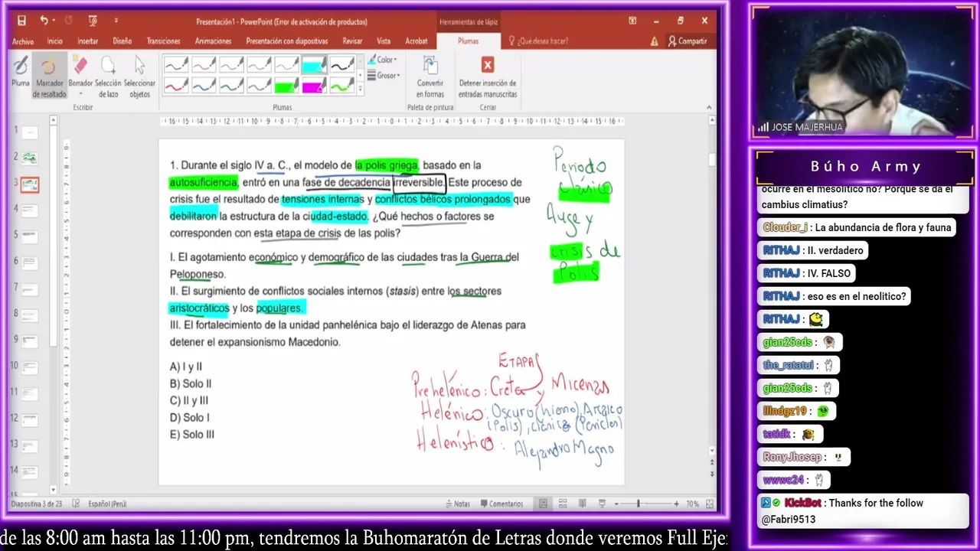Open the Transiciones tab
The image size is (980, 551).
[164, 41]
